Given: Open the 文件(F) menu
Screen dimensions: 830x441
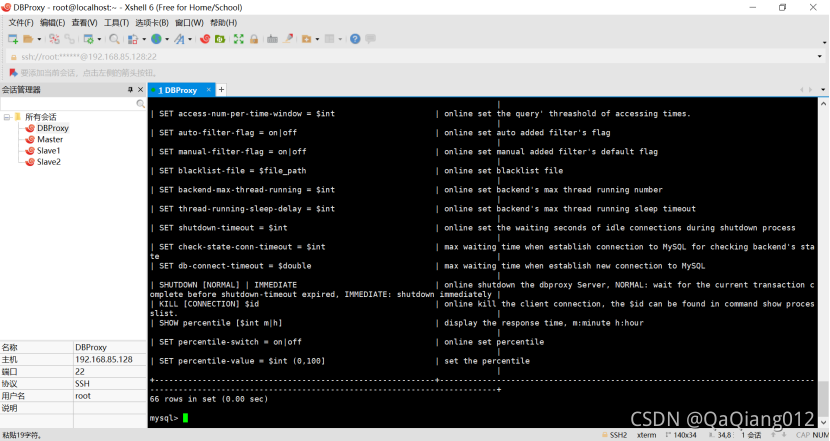Looking at the screenshot, I should (21, 23).
